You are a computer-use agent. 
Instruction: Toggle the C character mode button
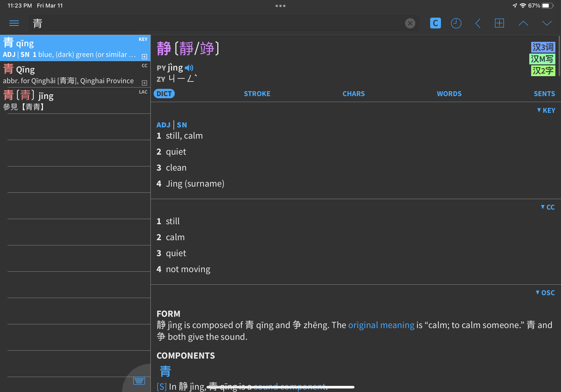435,23
